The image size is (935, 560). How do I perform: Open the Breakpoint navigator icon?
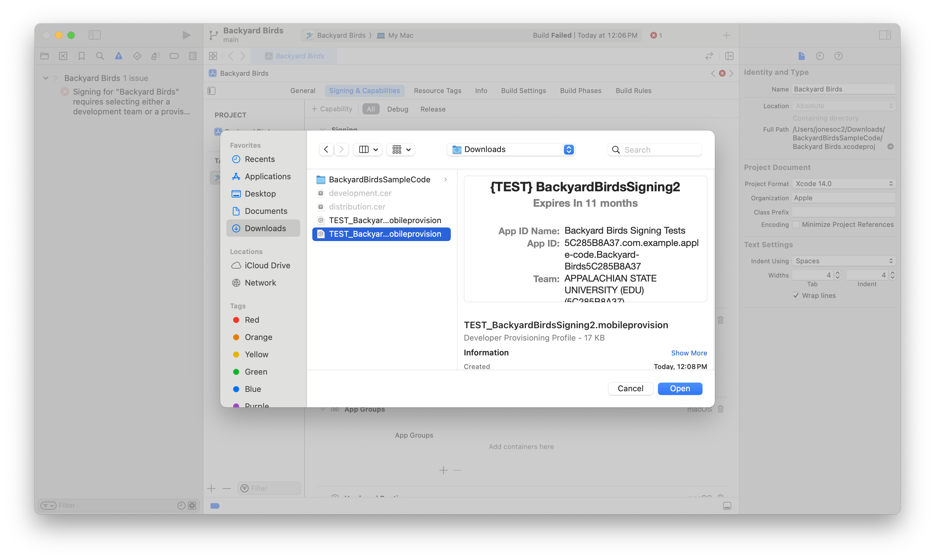[174, 56]
